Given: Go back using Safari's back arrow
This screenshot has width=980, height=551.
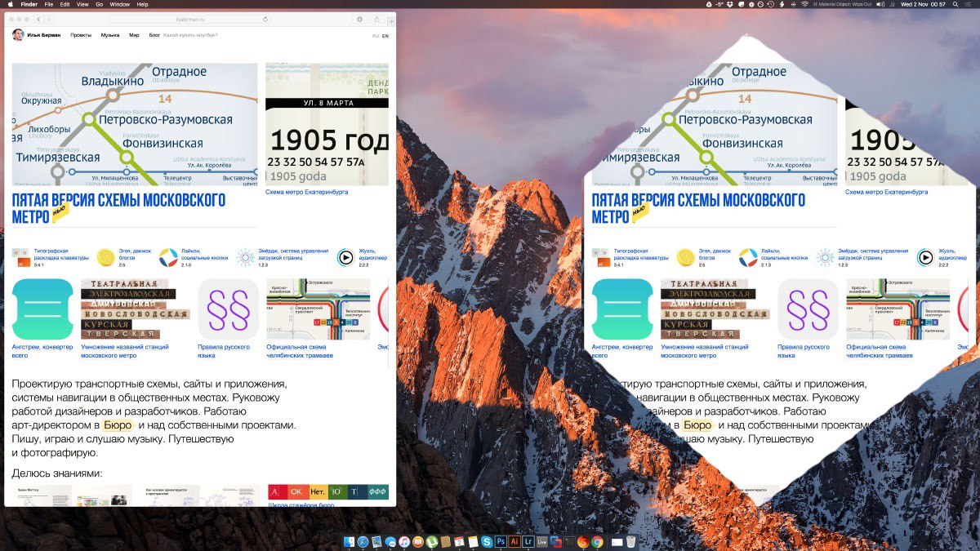Looking at the screenshot, I should click(x=40, y=18).
